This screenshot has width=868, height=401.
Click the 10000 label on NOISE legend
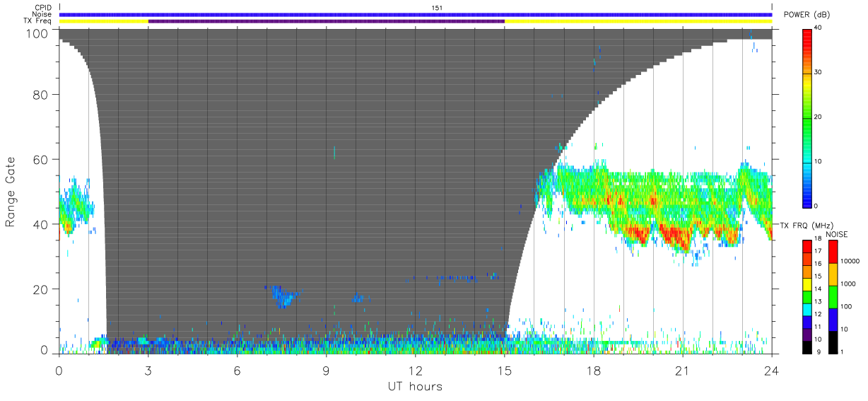coord(850,261)
